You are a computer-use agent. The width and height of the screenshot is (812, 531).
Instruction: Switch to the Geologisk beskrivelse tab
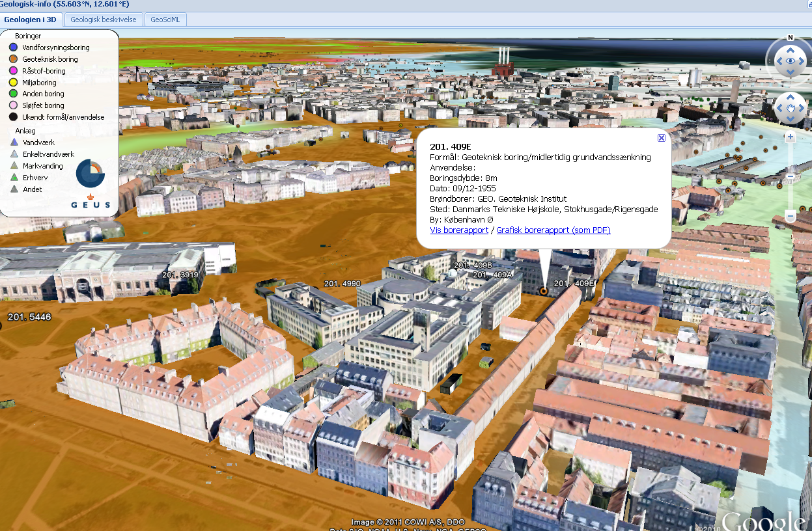point(103,19)
